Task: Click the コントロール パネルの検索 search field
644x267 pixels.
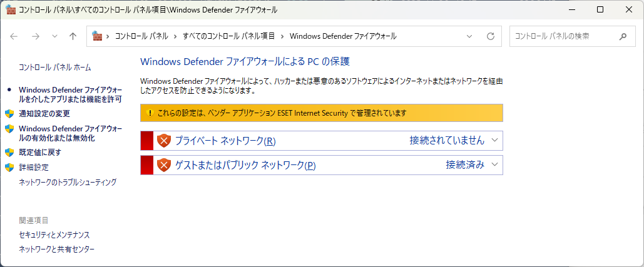Action: [x=563, y=36]
